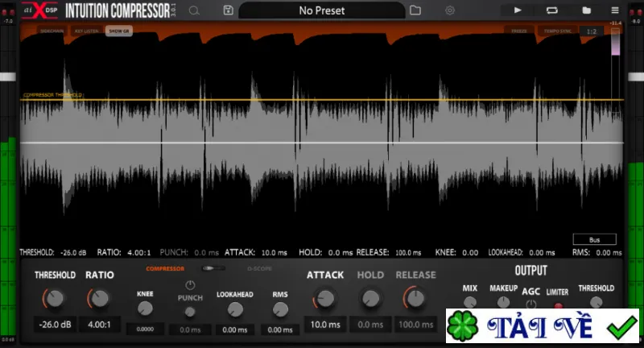Image resolution: width=644 pixels, height=348 pixels.
Task: Save preset with the floppy disk icon
Action: coord(229,10)
